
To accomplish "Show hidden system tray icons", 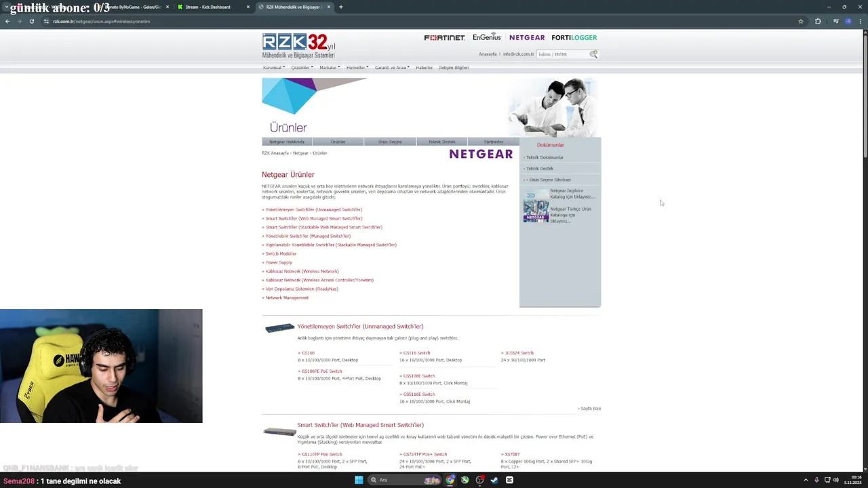I will 806,480.
